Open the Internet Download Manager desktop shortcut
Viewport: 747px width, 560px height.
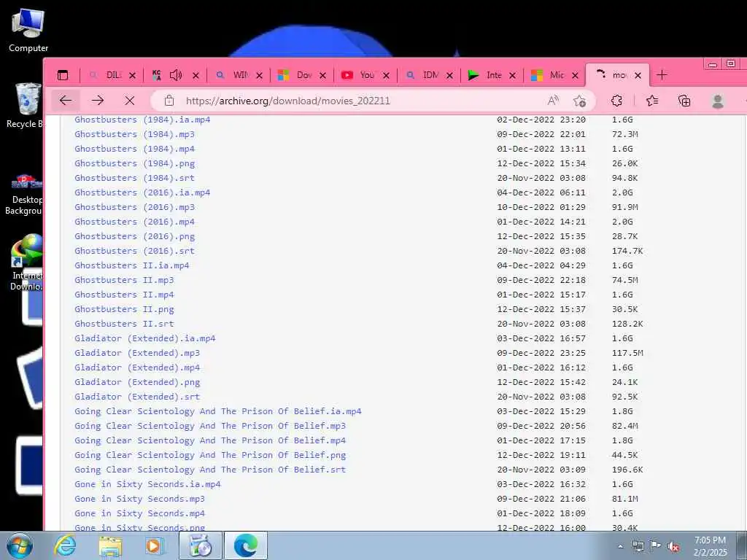pos(26,262)
